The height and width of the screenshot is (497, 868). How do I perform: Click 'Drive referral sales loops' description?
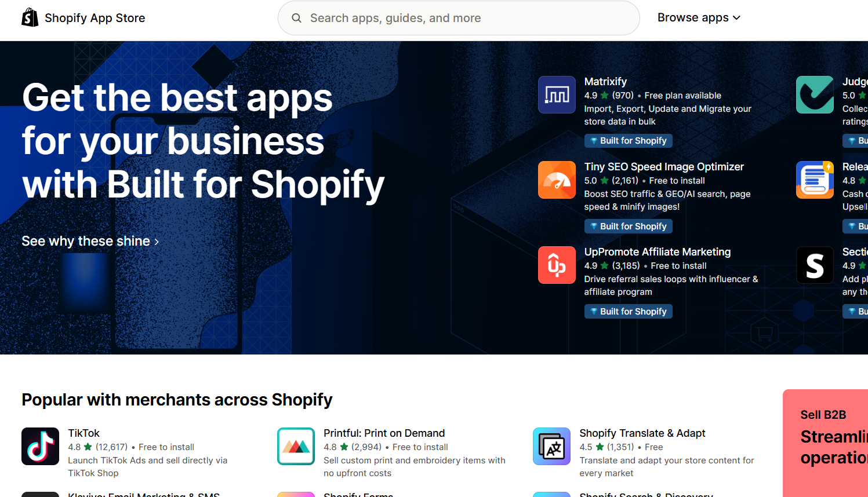(x=671, y=286)
